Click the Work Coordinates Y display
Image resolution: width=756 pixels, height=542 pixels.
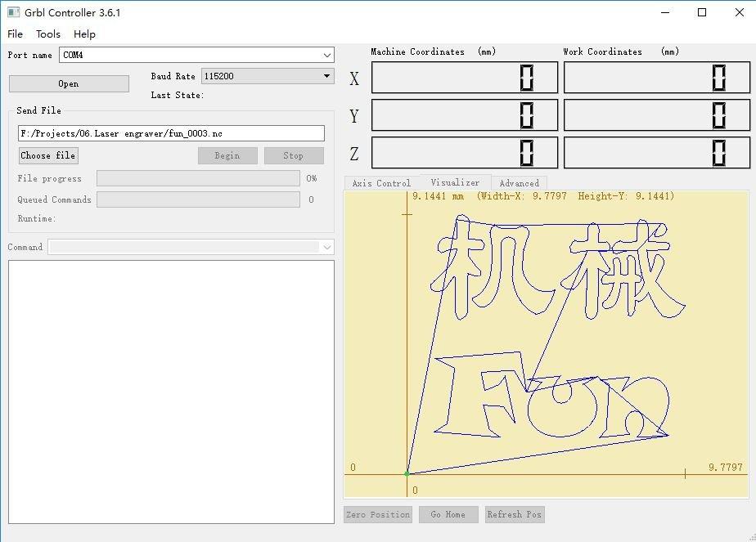(x=657, y=115)
